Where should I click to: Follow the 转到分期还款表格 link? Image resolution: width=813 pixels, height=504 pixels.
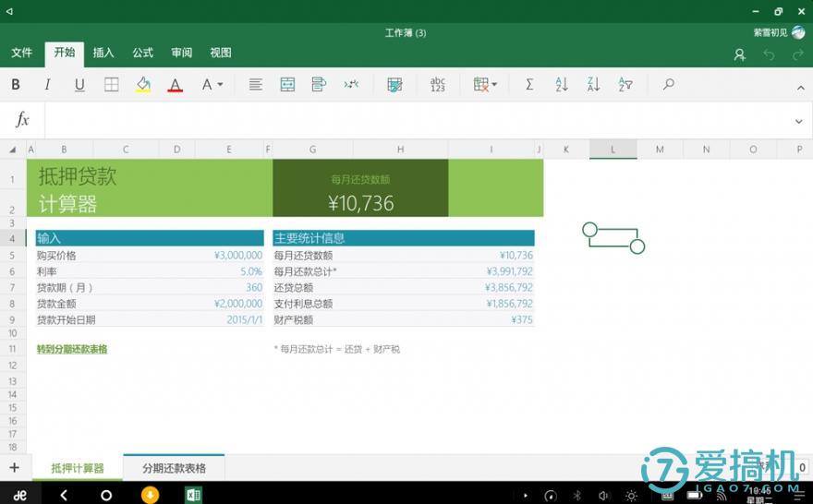[72, 349]
